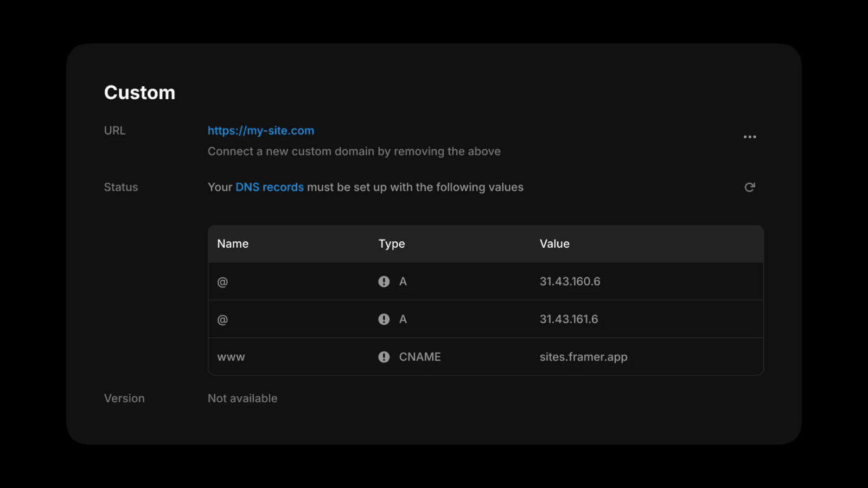Viewport: 868px width, 488px height.
Task: Select the sites.framer.app value
Action: (583, 357)
